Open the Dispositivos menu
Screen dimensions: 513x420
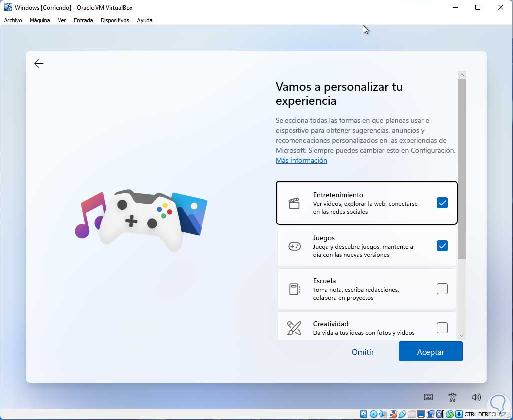(115, 20)
